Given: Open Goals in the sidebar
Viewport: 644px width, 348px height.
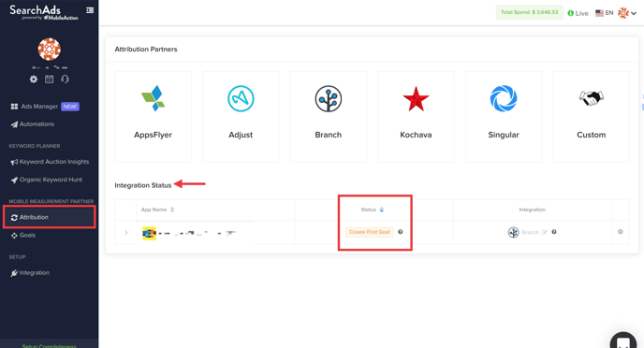Looking at the screenshot, I should pos(23,235).
